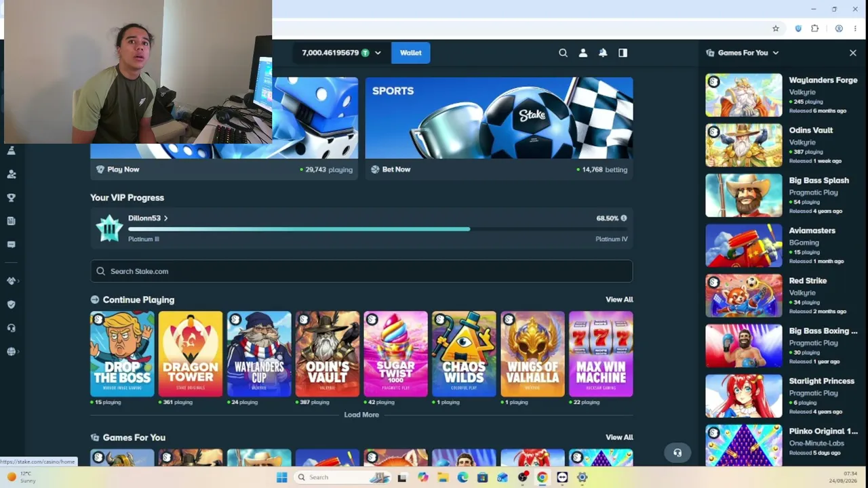Open the site search magnifier icon
This screenshot has height=488, width=868.
click(x=563, y=53)
